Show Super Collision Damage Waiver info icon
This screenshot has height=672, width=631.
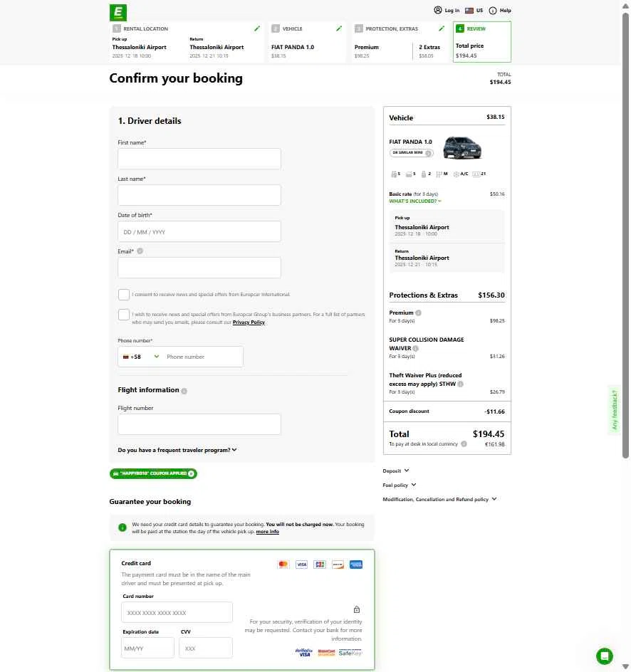pos(415,348)
